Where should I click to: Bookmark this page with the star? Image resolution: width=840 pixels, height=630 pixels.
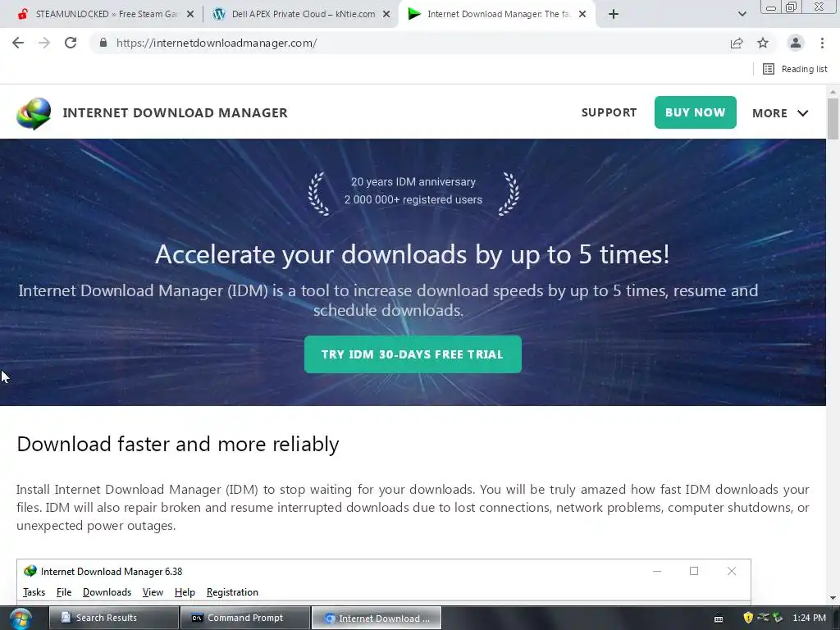[x=763, y=43]
